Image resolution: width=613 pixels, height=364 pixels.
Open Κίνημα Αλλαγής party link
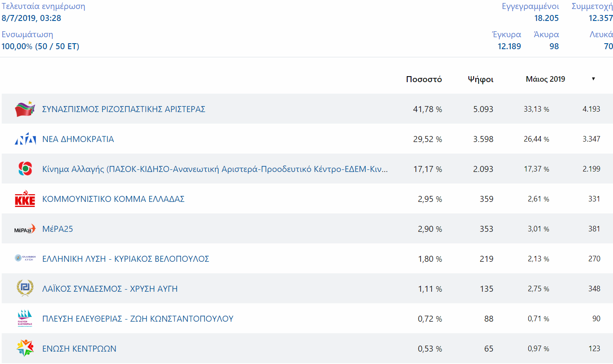(215, 169)
